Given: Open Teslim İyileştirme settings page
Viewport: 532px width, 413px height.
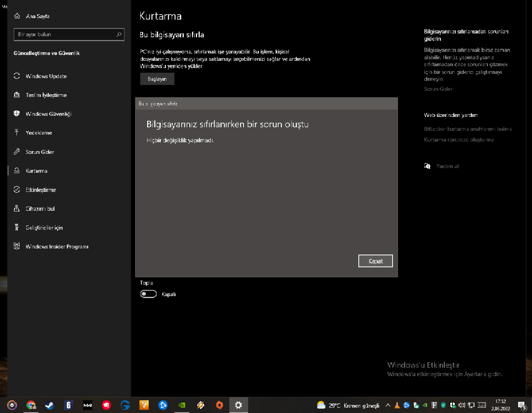Looking at the screenshot, I should 69,95.
